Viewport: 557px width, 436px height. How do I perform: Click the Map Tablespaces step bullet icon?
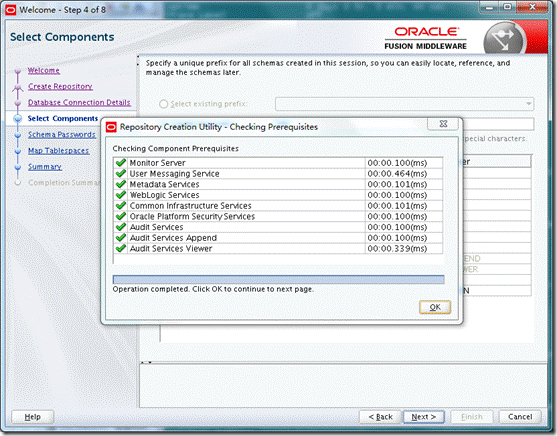(x=18, y=151)
